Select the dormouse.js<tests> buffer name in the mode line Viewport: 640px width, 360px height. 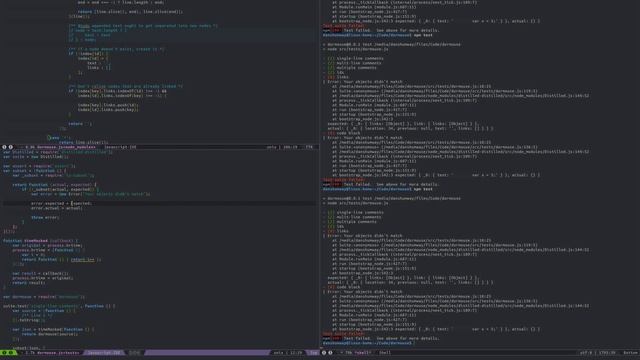pos(58,353)
